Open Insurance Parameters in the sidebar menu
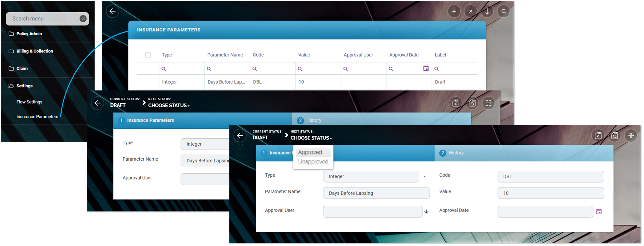Screen dimensions: 644x246 coord(37,117)
